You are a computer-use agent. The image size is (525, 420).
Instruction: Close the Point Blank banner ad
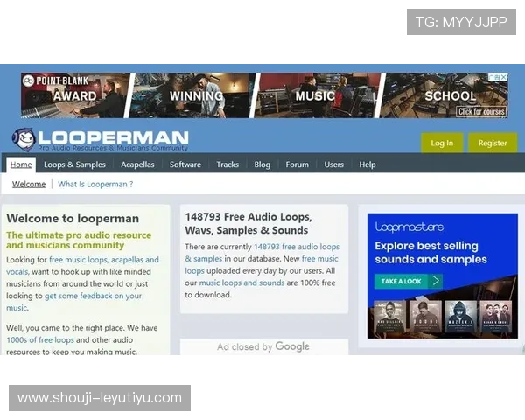504,77
